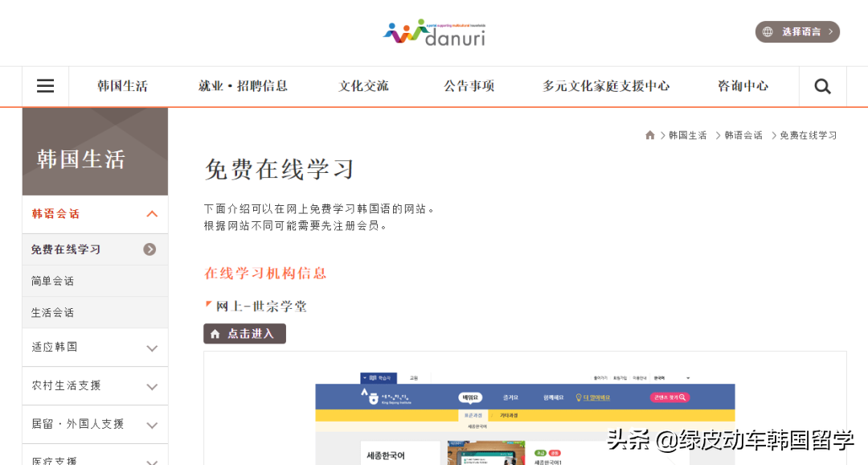868x465 pixels.
Task: Open the 文化交流 navigation menu
Action: click(x=363, y=86)
